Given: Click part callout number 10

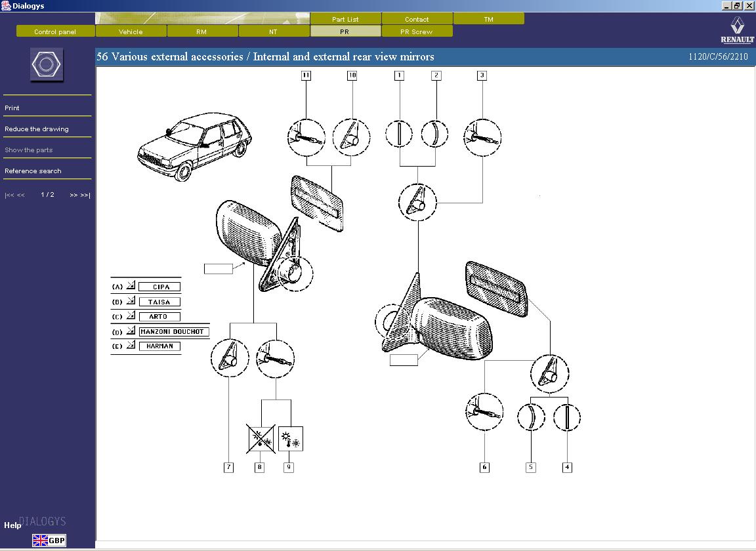Looking at the screenshot, I should [x=352, y=75].
